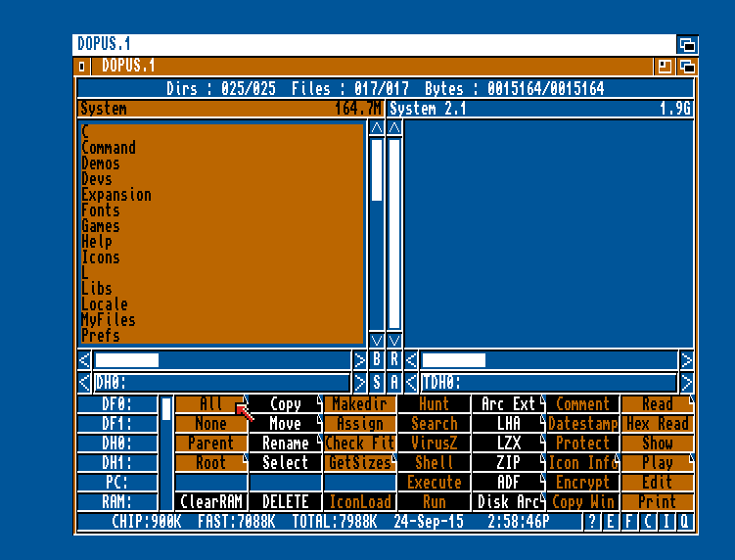This screenshot has width=735, height=560.
Task: Click the Copy command button
Action: (x=286, y=403)
